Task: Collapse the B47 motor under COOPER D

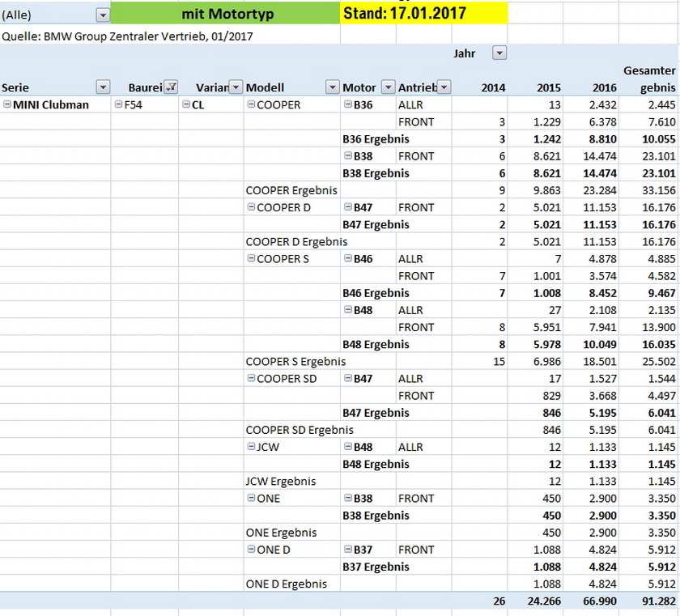Action: (x=348, y=207)
